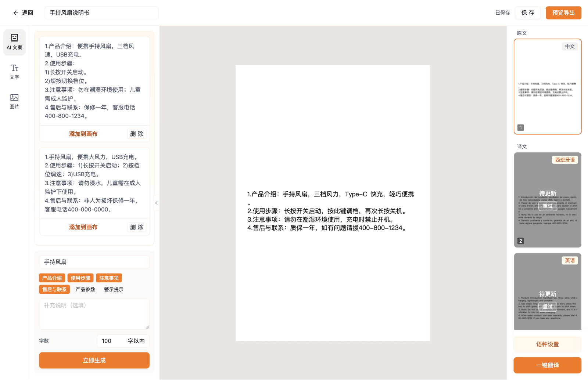Click the canvas line 3.注意事项
This screenshot has height=380, width=588.
(x=321, y=220)
